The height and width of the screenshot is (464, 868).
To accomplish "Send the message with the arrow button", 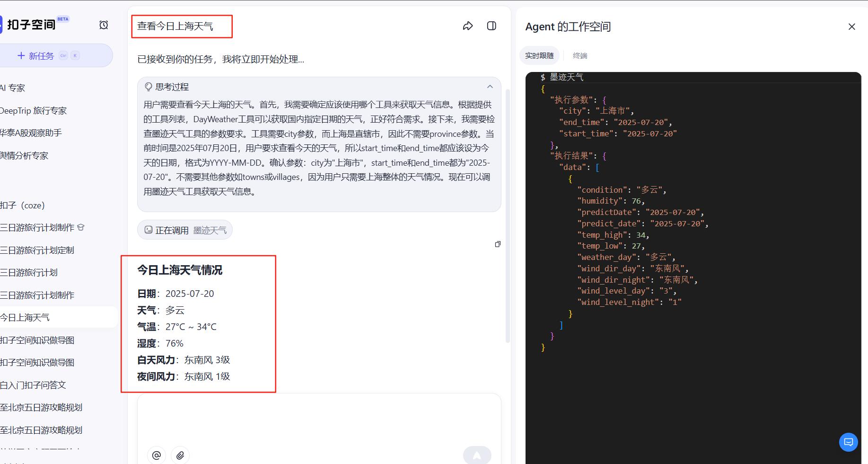I will [x=477, y=455].
